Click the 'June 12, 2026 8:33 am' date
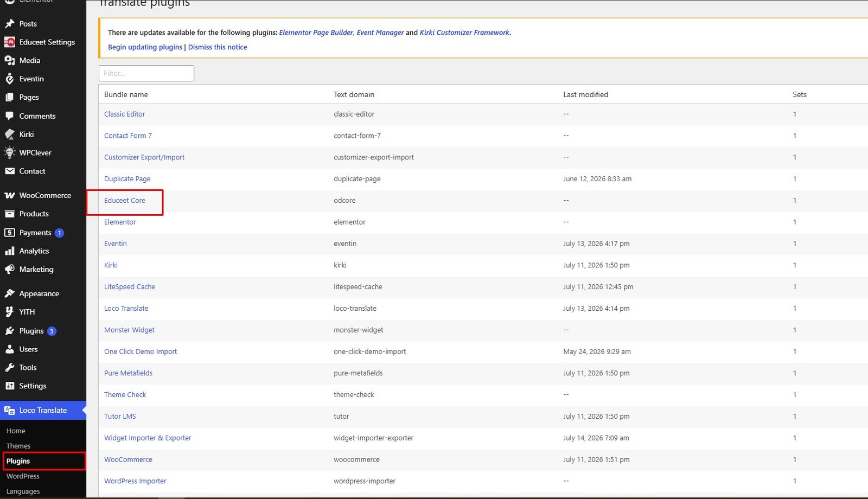The width and height of the screenshot is (868, 499). coord(597,179)
